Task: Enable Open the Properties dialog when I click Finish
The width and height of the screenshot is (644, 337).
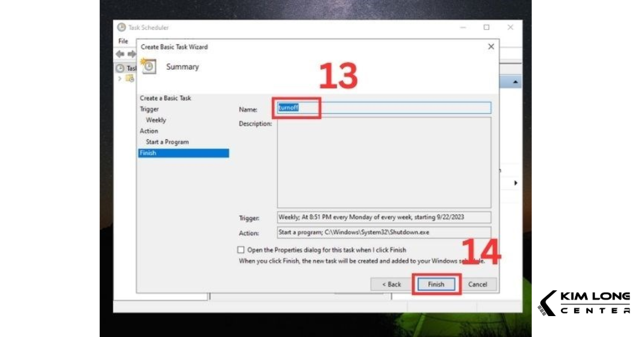Action: [239, 250]
